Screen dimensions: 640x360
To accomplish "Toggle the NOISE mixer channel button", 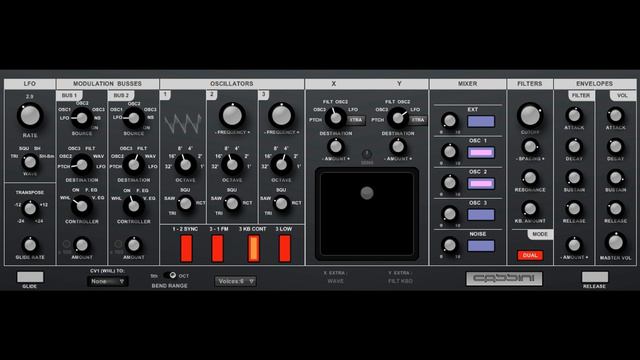I will [481, 245].
